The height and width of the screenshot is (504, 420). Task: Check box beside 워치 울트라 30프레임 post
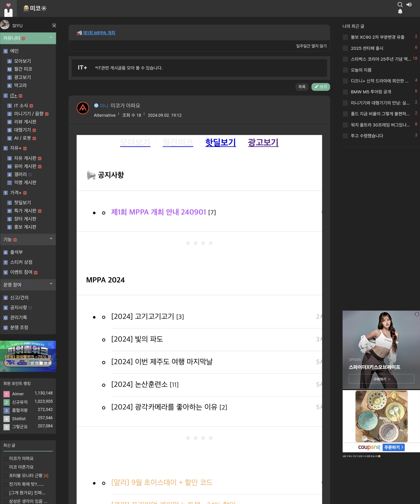(345, 125)
